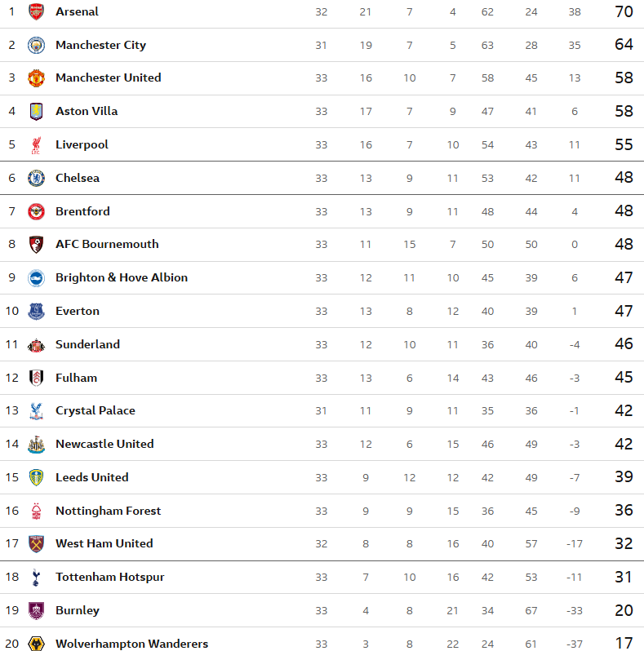
Task: Go to the West Ham United link
Action: point(104,543)
